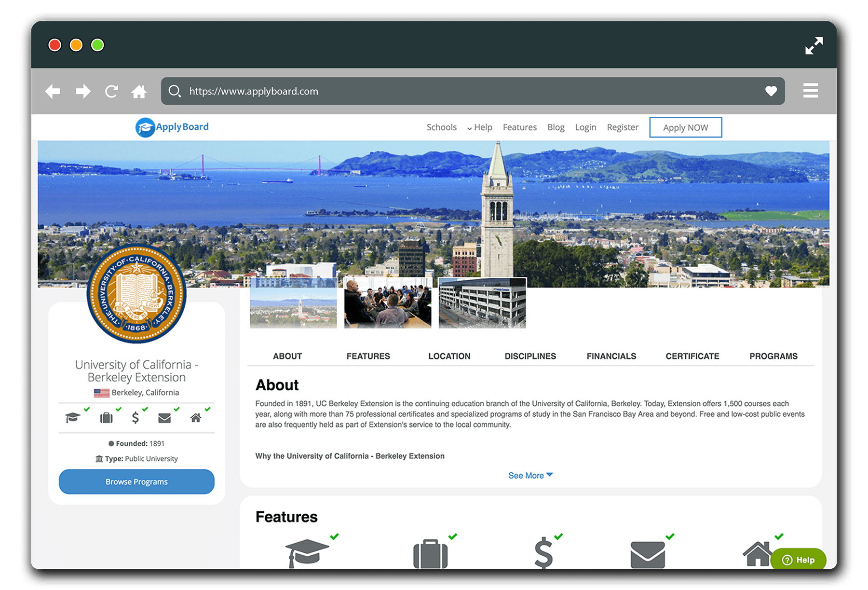The height and width of the screenshot is (590, 868).
Task: Click the sidebar graduation cap icon
Action: pyautogui.click(x=73, y=417)
